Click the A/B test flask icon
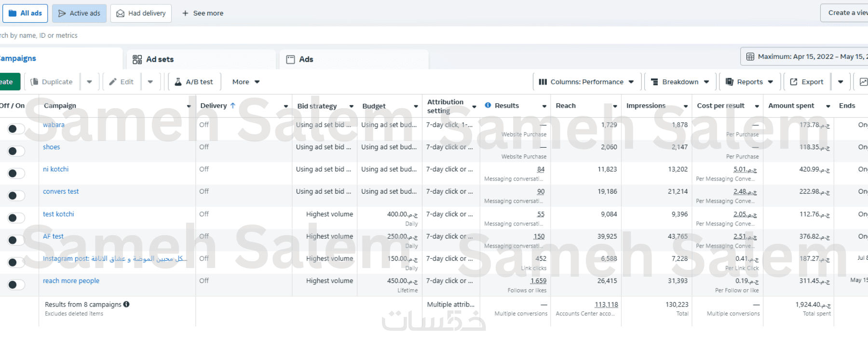 pyautogui.click(x=178, y=82)
